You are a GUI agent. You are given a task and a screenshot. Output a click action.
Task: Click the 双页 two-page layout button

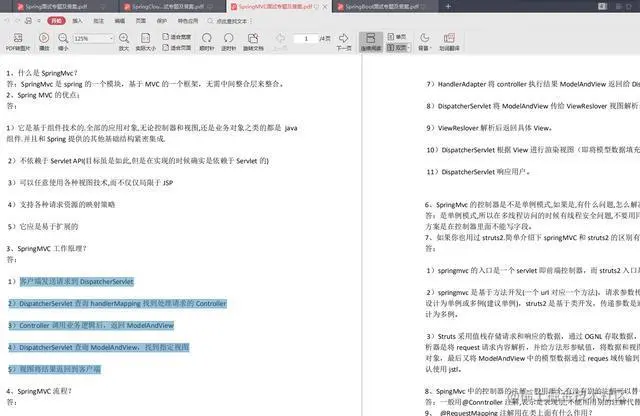[x=396, y=47]
